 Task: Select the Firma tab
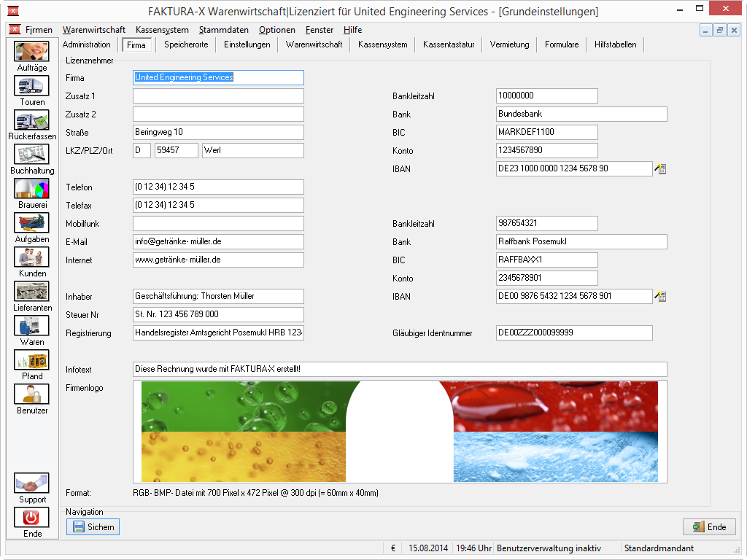(x=136, y=44)
